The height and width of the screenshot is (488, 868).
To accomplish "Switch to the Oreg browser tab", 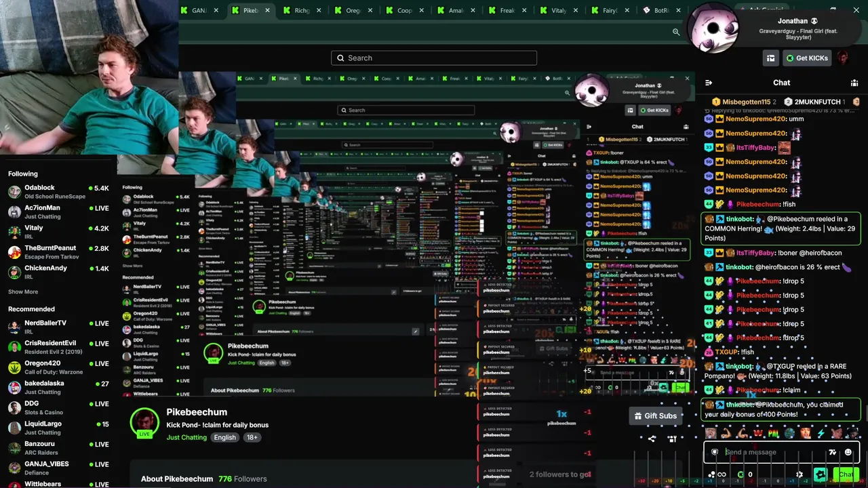I will click(353, 11).
